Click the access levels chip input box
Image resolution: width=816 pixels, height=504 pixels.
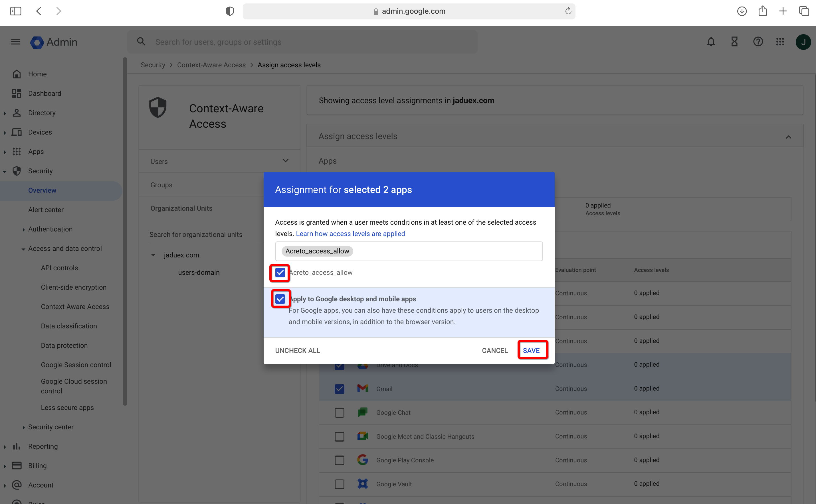pyautogui.click(x=409, y=251)
